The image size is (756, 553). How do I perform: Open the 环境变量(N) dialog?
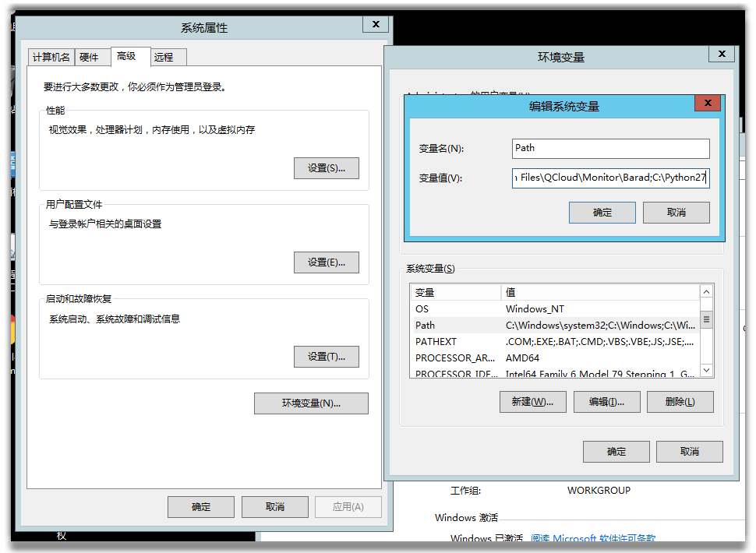[x=310, y=403]
